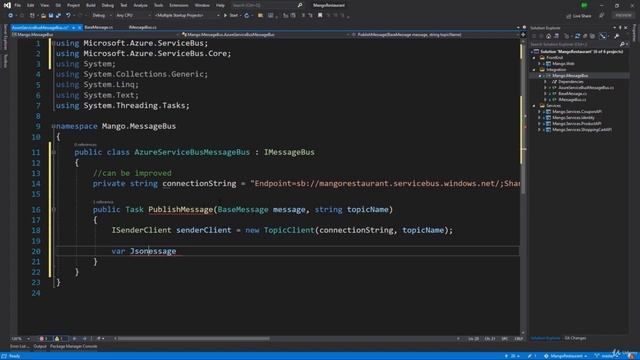Collapse the Services solution folder
640x360 pixels.
click(x=534, y=106)
